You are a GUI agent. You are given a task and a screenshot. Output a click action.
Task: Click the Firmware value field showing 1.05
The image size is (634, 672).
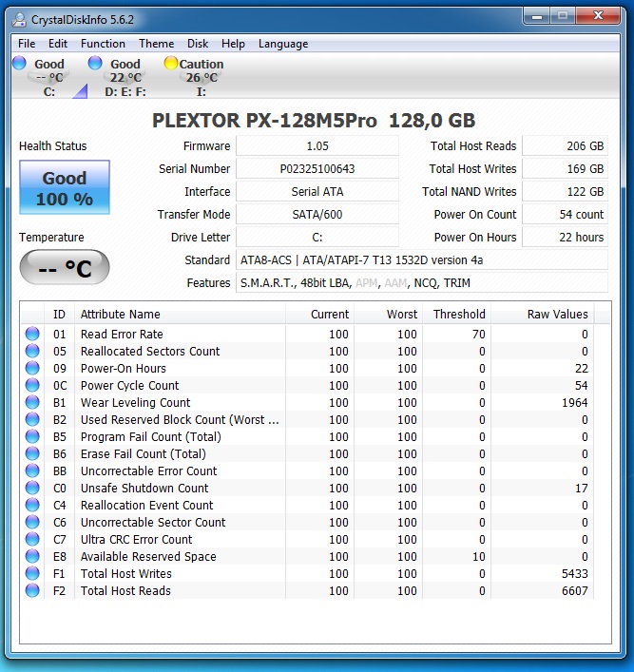[x=317, y=146]
